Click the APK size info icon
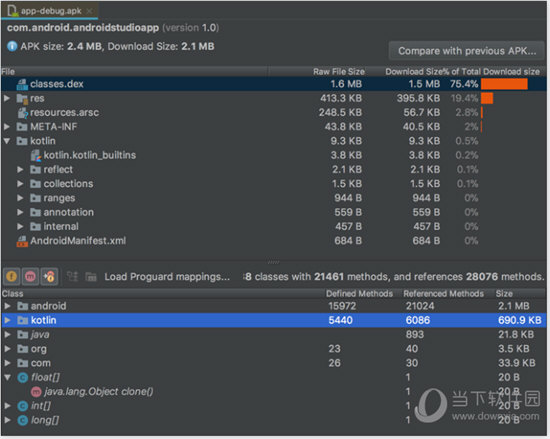Screen dimensions: 550x439 tap(12, 46)
